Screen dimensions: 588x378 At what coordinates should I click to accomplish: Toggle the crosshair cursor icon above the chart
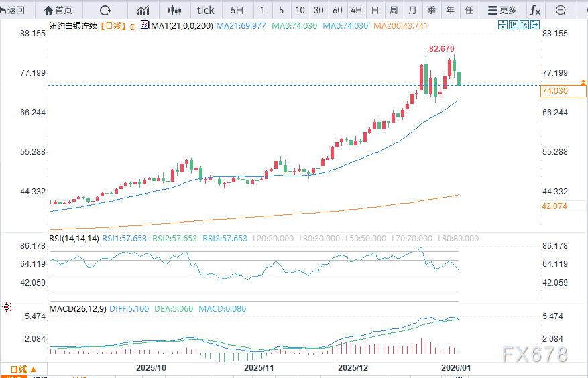(x=504, y=25)
